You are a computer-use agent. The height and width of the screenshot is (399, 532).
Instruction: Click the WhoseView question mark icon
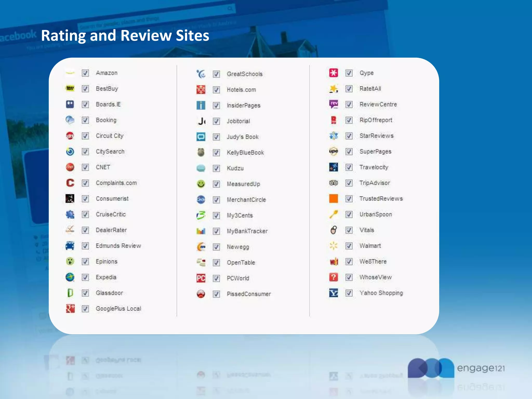point(334,277)
